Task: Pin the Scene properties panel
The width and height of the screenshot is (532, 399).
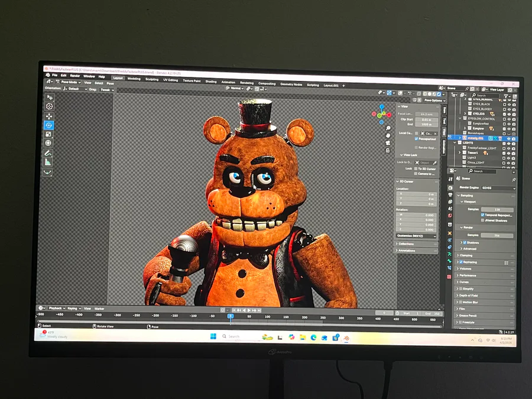Action: (514, 180)
